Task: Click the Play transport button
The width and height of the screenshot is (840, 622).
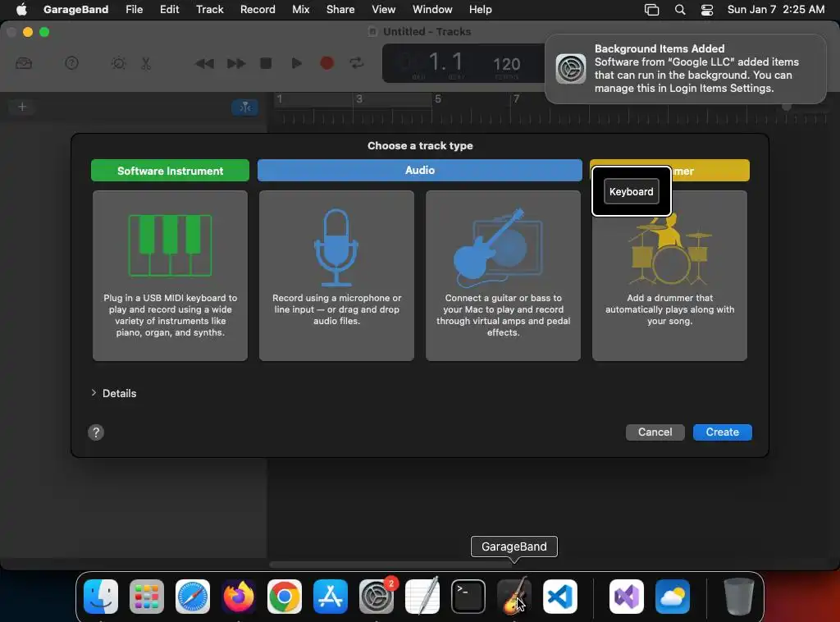Action: [x=296, y=63]
